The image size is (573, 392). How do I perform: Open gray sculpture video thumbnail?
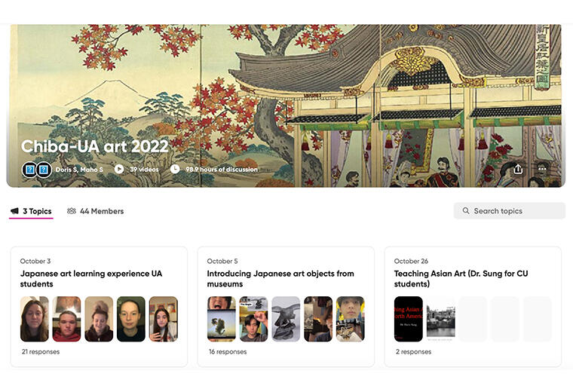pos(286,319)
